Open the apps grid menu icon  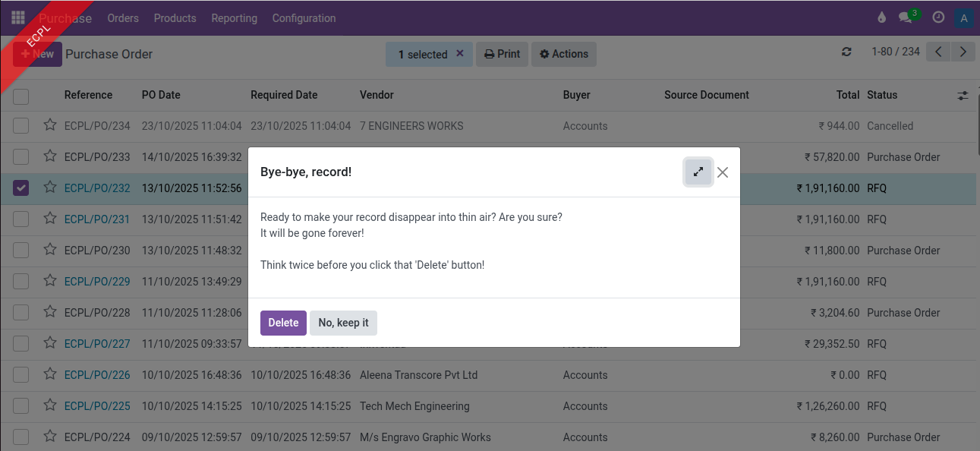(x=18, y=17)
